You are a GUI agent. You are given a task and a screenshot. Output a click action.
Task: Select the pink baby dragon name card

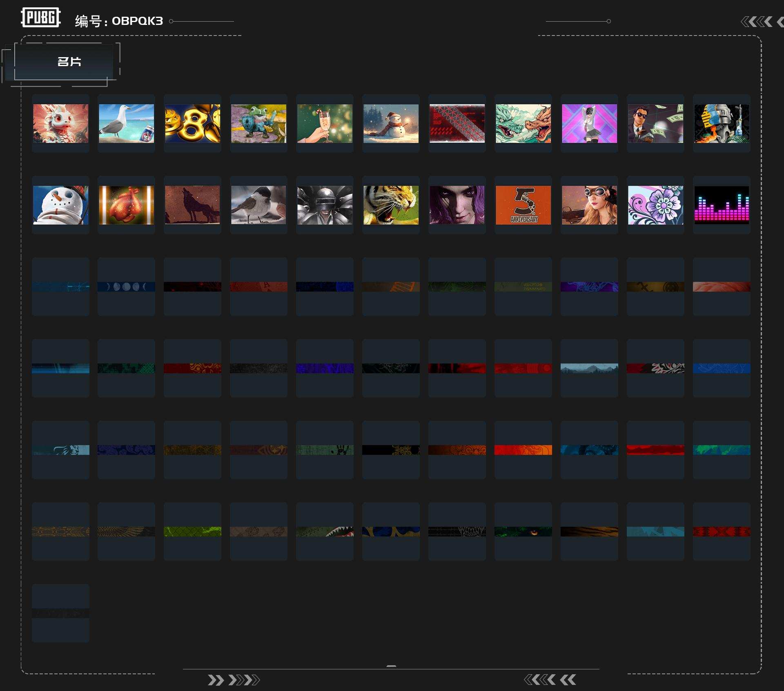click(60, 123)
